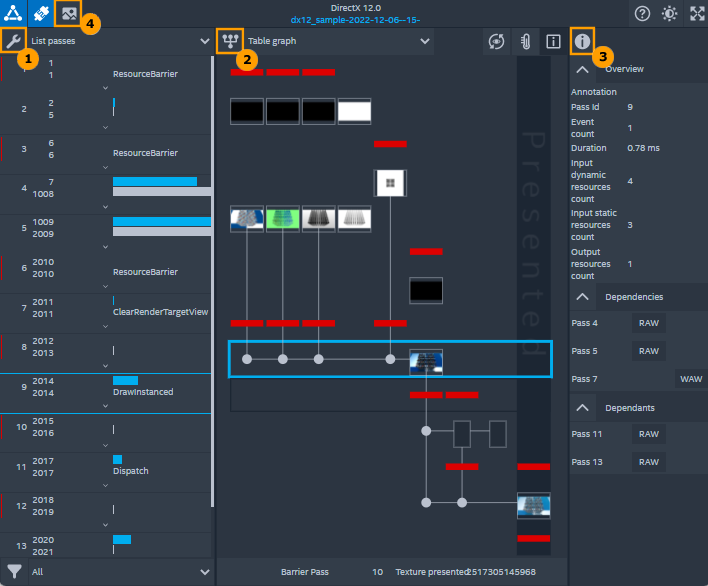708x586 pixels.
Task: Click the dx12_sample capture file name
Action: point(355,20)
